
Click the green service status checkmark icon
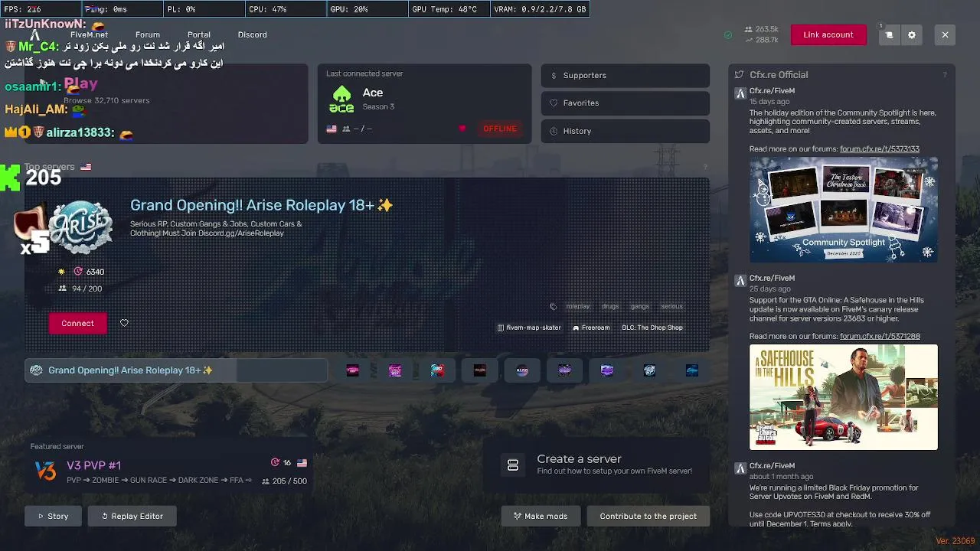[x=728, y=35]
